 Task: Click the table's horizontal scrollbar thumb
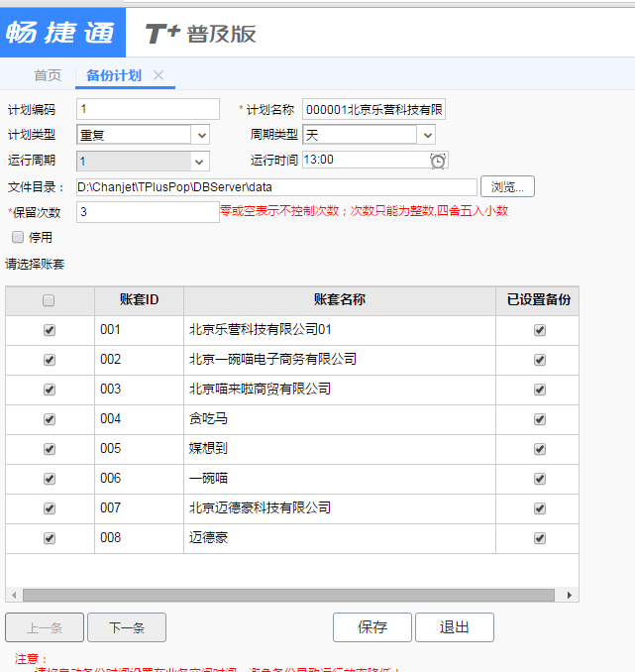(x=288, y=595)
